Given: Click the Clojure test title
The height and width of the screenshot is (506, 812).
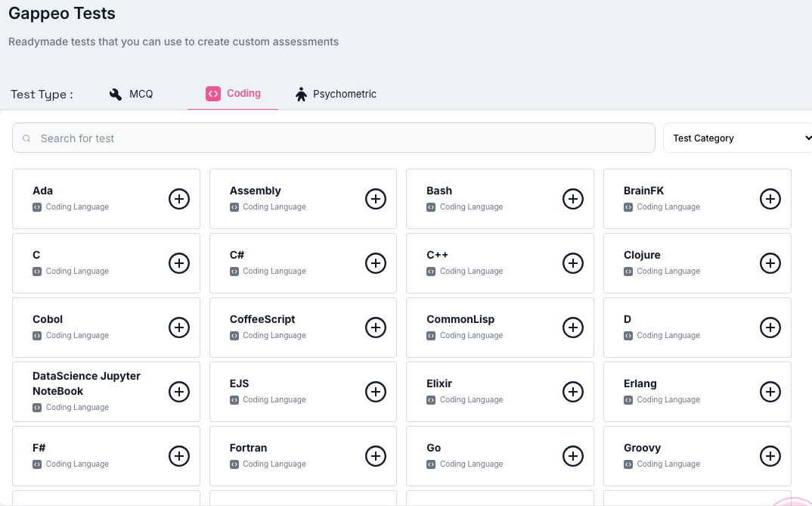Looking at the screenshot, I should coord(642,255).
